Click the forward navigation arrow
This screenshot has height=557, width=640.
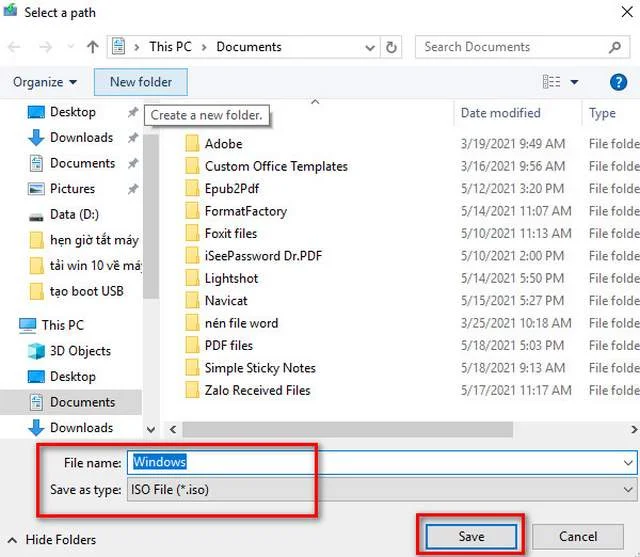(x=45, y=47)
